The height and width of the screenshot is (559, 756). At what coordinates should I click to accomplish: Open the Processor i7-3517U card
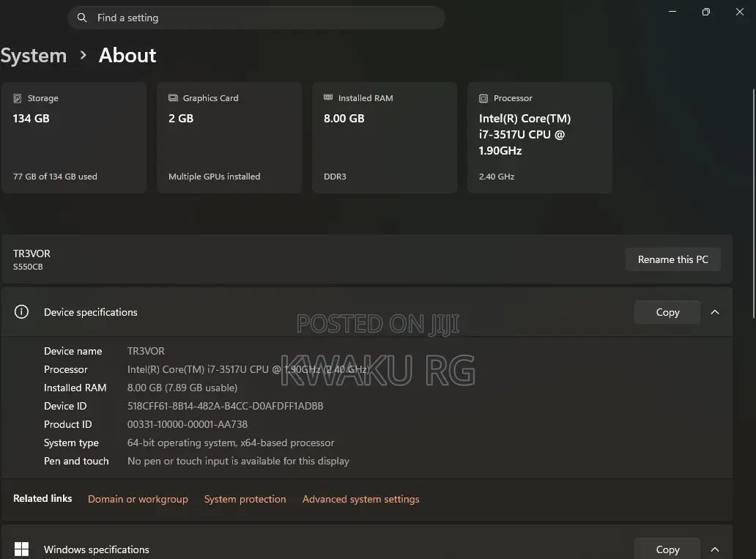pyautogui.click(x=540, y=138)
